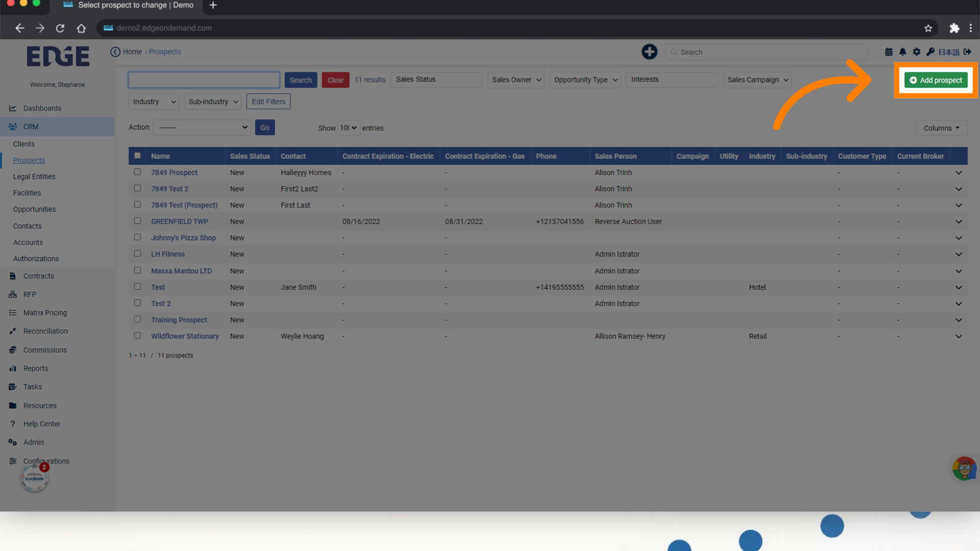Screen dimensions: 980x551
Task: Check the Training Prospect row checkbox
Action: pos(137,319)
